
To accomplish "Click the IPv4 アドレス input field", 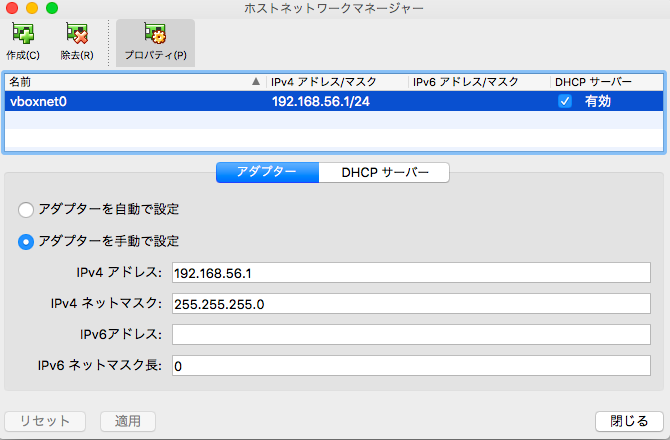I will pyautogui.click(x=411, y=273).
